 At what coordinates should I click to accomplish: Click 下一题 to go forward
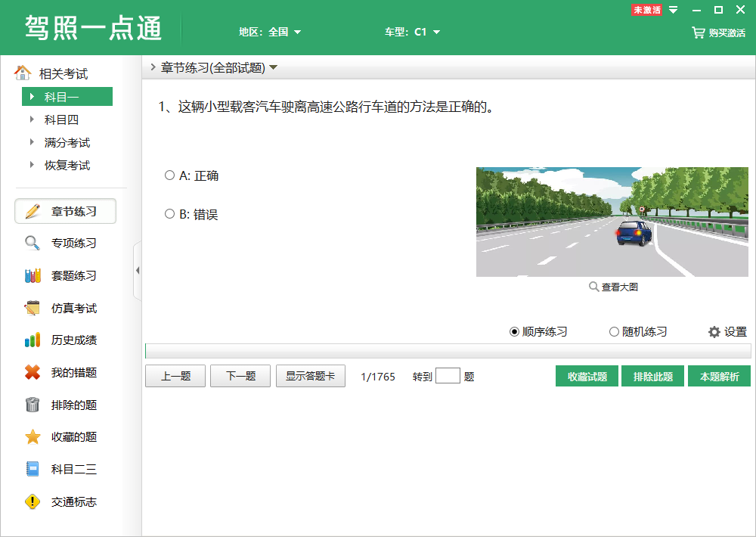(x=240, y=376)
